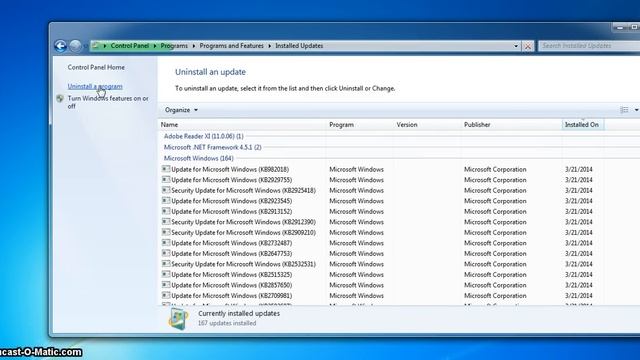Click the change view icon

tap(624, 110)
